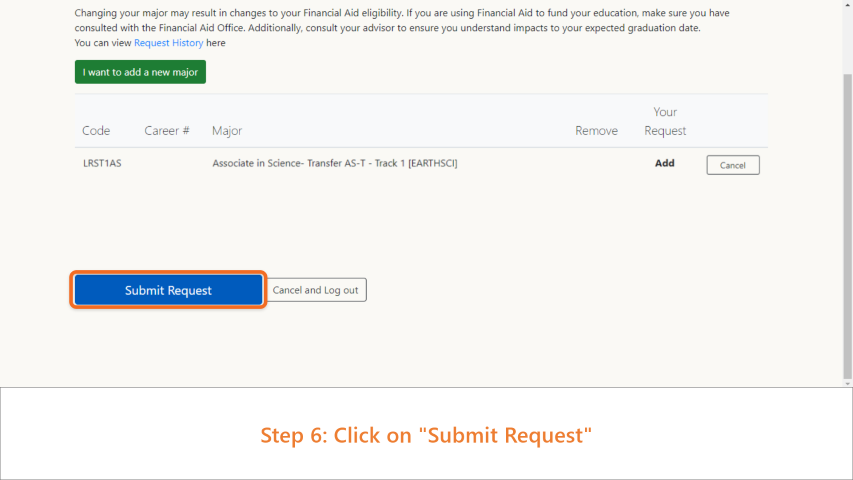
Task: Click the scrollbar down arrow
Action: pos(848,383)
